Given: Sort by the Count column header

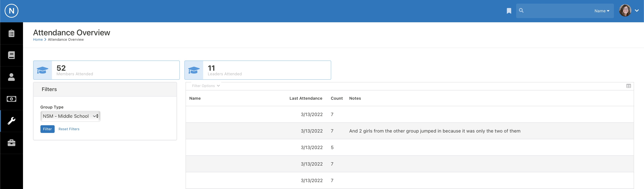Looking at the screenshot, I should tap(337, 98).
